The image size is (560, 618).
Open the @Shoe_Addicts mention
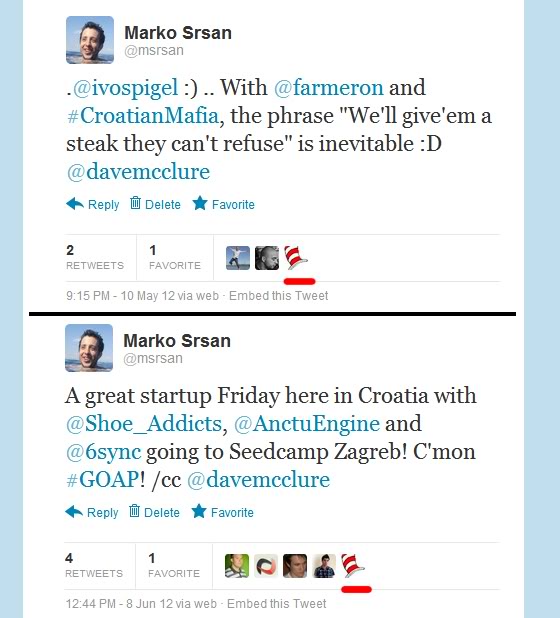(144, 424)
